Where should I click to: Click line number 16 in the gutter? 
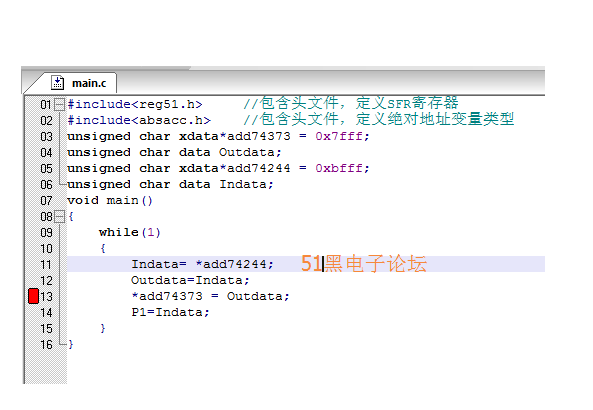pyautogui.click(x=47, y=345)
